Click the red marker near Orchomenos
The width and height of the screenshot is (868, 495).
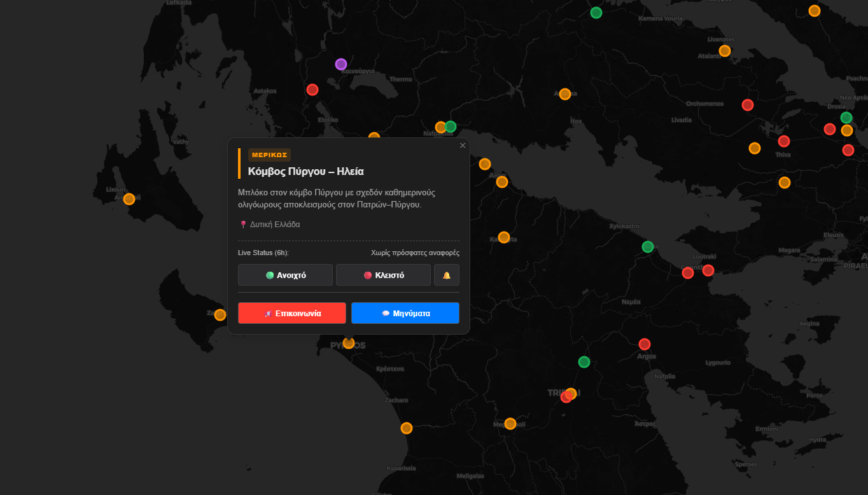[748, 105]
